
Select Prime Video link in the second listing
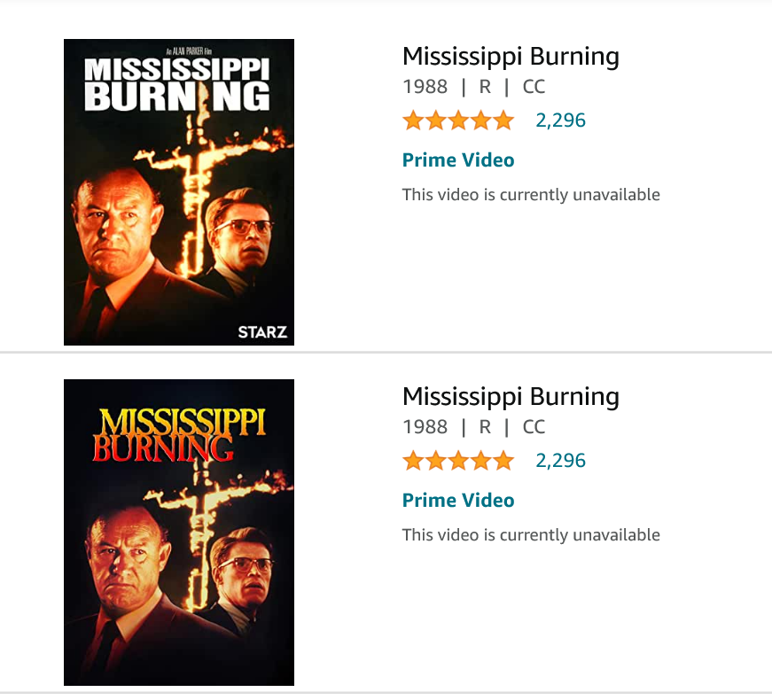tap(458, 501)
